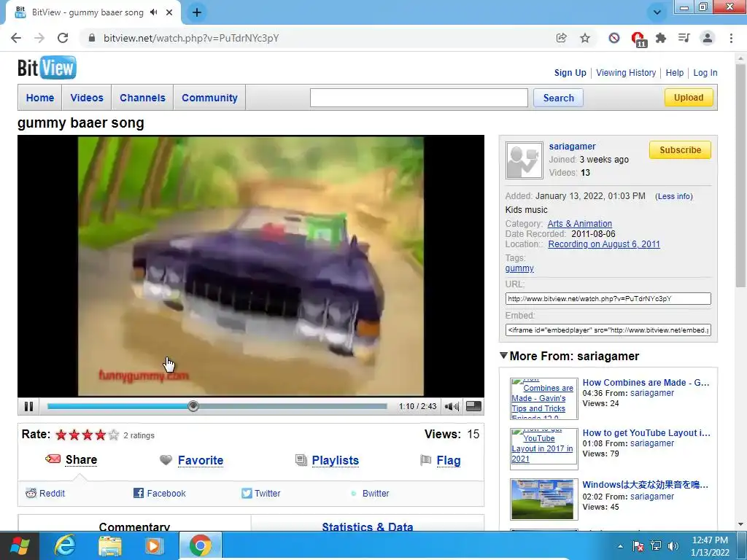Viewport: 747px width, 560px height.
Task: Collapse details with Less info
Action: pyautogui.click(x=673, y=196)
